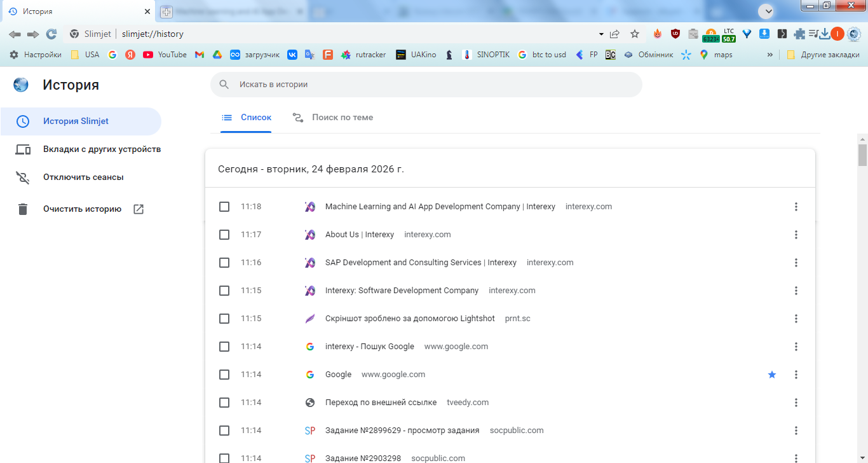
Task: Open the Gmail bookmark icon
Action: click(x=199, y=55)
